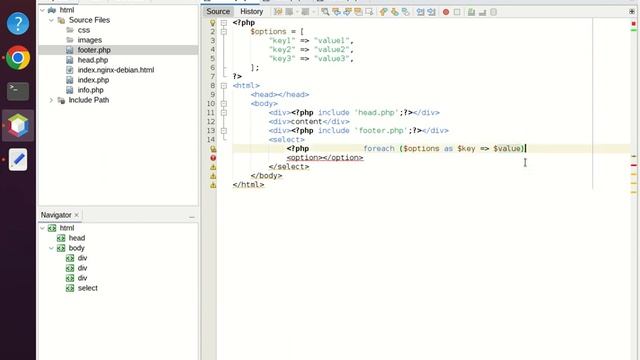The width and height of the screenshot is (640, 360).
Task: Go to Previous Bookmark icon
Action: point(383,12)
